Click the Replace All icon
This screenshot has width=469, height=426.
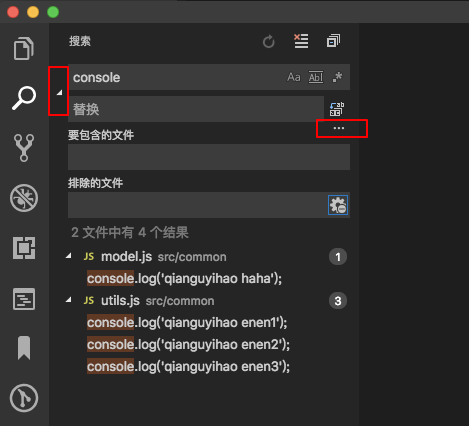[x=337, y=109]
